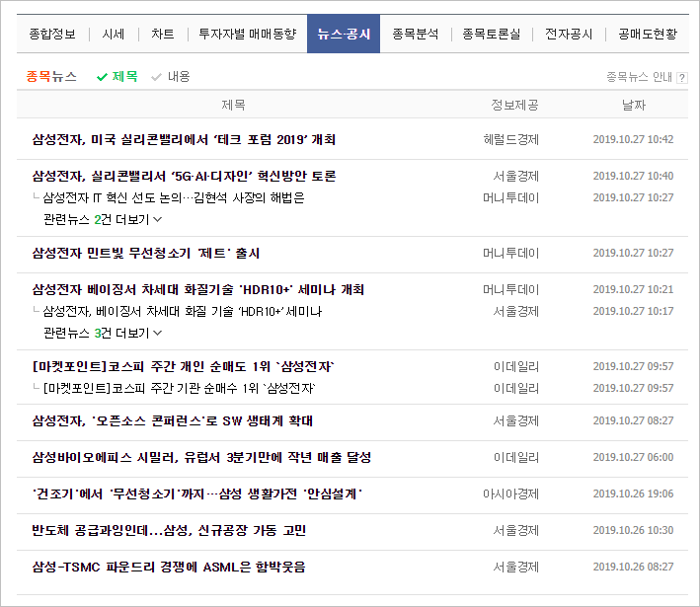Open article on '오픈소스 콘퍼런스' SW 생태계
The height and width of the screenshot is (607, 700).
[x=173, y=420]
